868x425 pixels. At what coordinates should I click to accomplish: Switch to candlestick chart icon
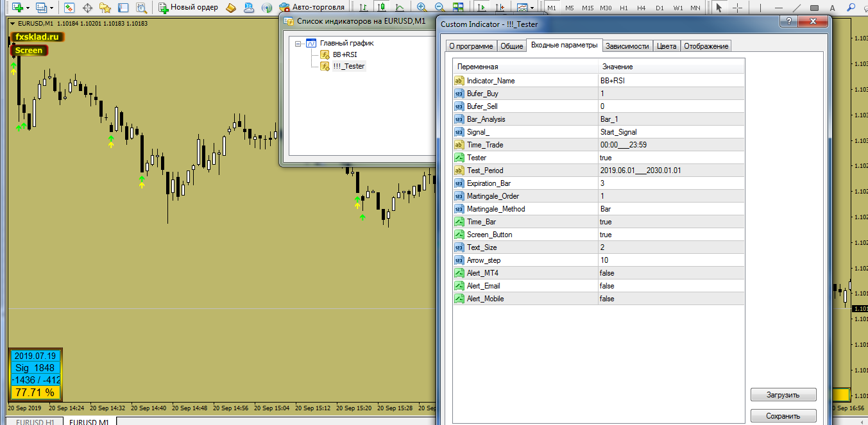point(382,8)
